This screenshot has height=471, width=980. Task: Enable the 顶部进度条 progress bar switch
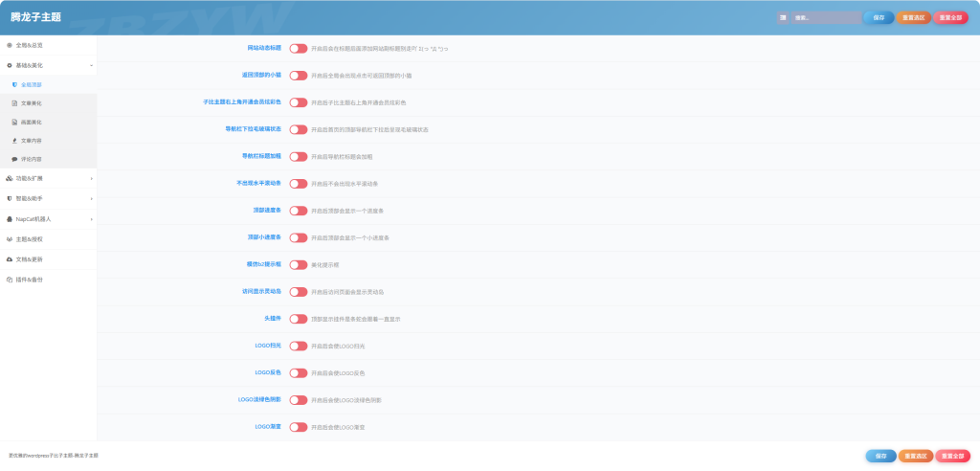pyautogui.click(x=299, y=211)
